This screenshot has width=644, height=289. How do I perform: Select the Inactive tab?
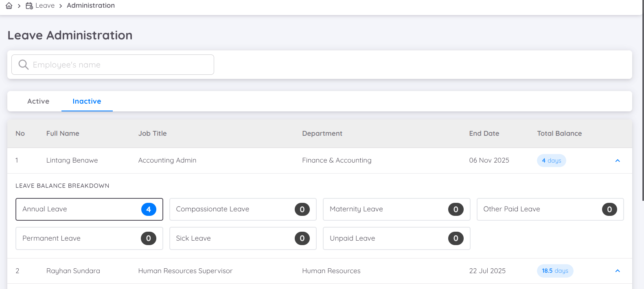click(x=87, y=101)
